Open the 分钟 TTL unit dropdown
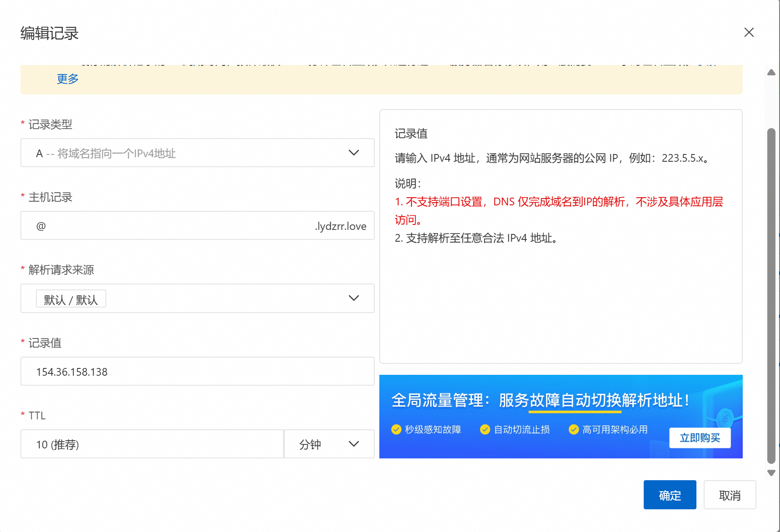 click(x=329, y=444)
